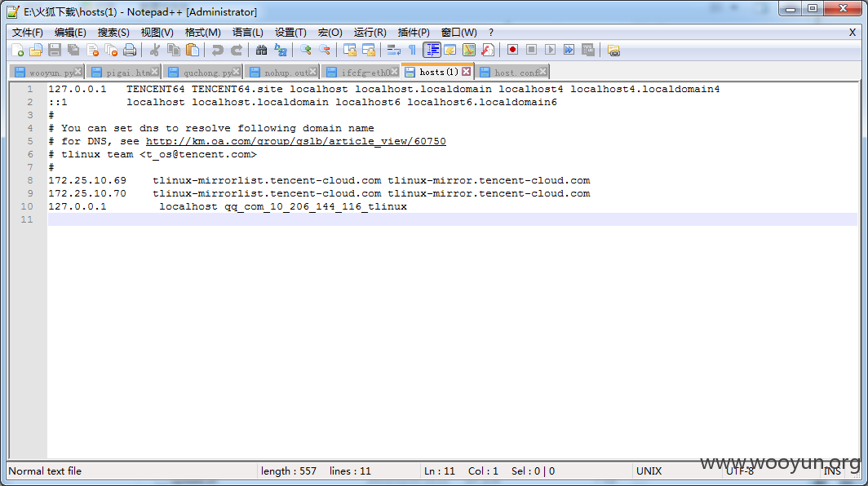Click line number 8 in the margin

(30, 180)
